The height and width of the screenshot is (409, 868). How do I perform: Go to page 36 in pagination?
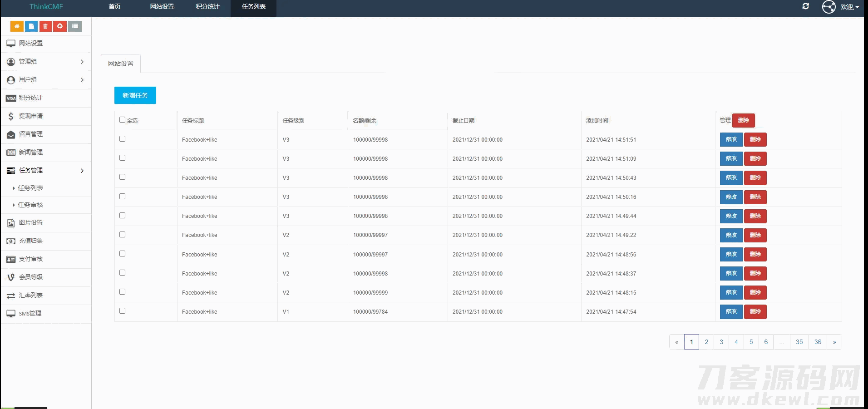tap(818, 342)
